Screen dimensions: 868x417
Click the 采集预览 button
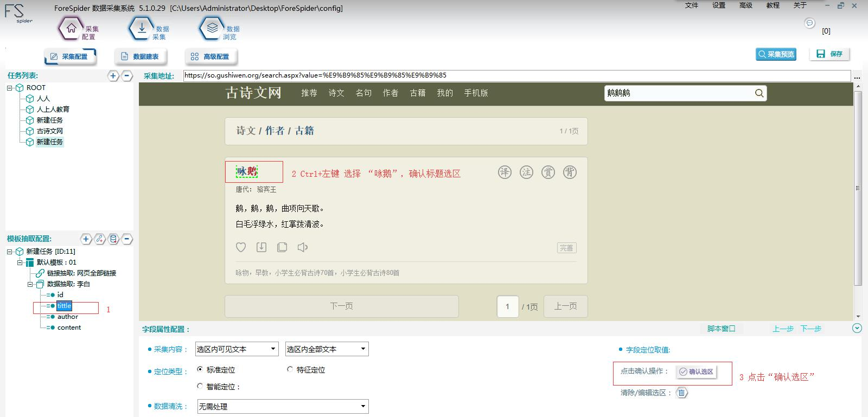click(776, 54)
